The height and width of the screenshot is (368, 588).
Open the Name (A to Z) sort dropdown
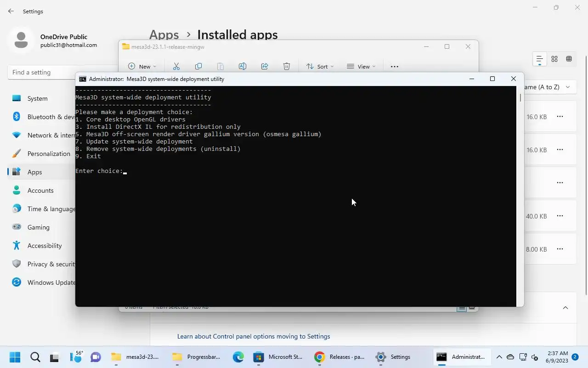click(x=550, y=87)
